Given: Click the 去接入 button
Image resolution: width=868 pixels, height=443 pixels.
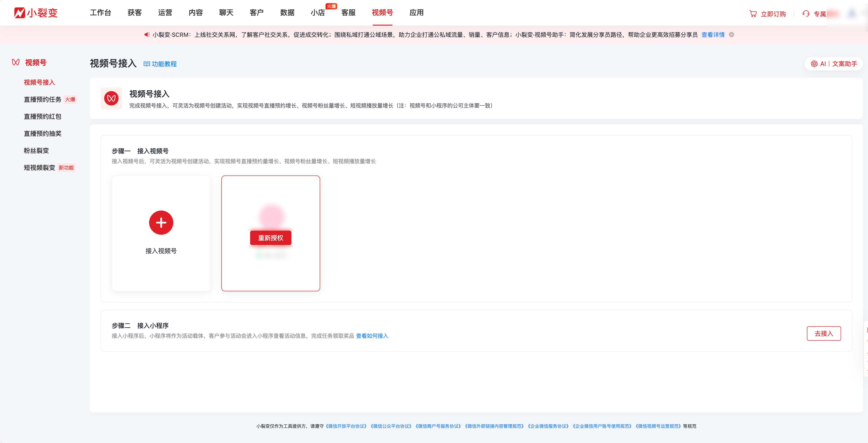Looking at the screenshot, I should click(x=824, y=333).
